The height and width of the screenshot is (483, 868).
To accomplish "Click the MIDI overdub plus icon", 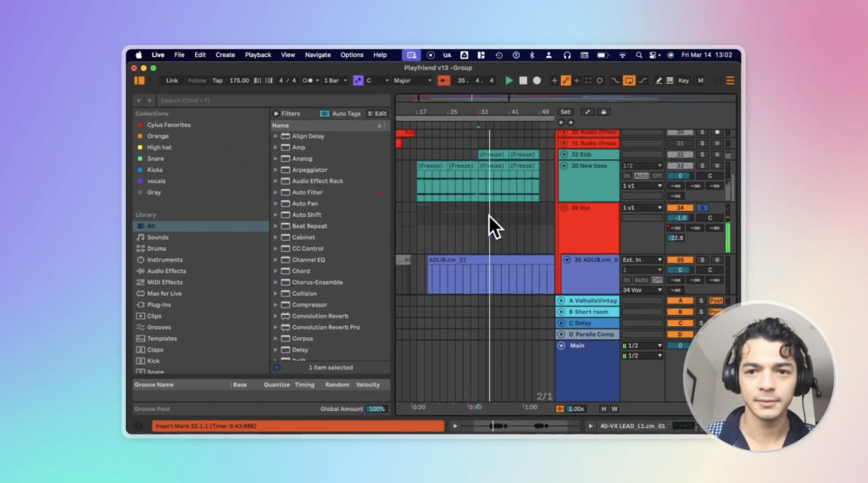I will tap(554, 80).
